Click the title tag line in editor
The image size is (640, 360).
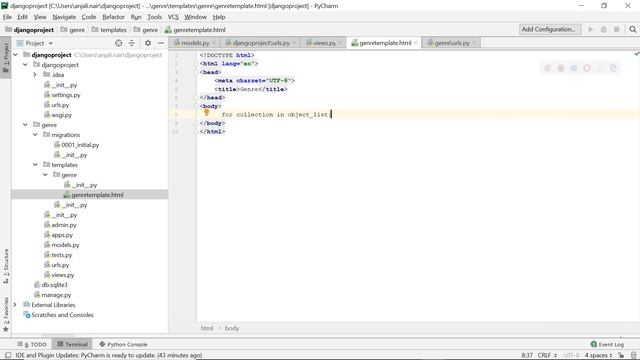pyautogui.click(x=251, y=89)
